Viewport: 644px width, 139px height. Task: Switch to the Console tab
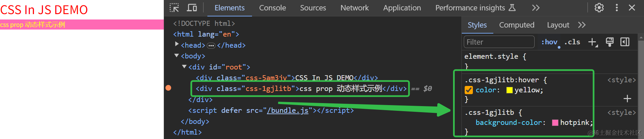272,8
